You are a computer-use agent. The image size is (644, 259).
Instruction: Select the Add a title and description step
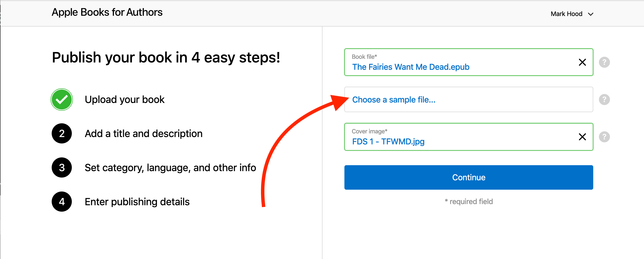(143, 133)
